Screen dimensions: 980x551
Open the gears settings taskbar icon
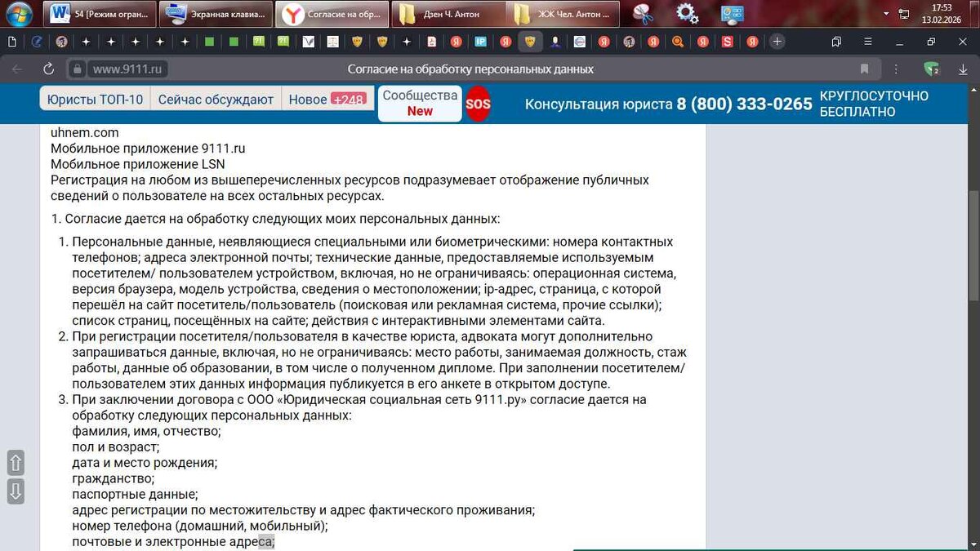688,14
